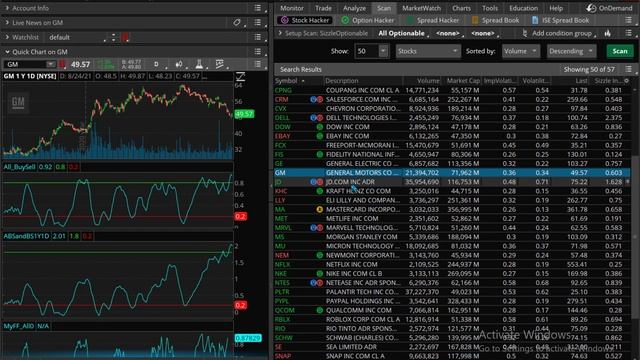Expand the Live News on GM gadget
This screenshot has height=360, width=640.
(7, 22)
